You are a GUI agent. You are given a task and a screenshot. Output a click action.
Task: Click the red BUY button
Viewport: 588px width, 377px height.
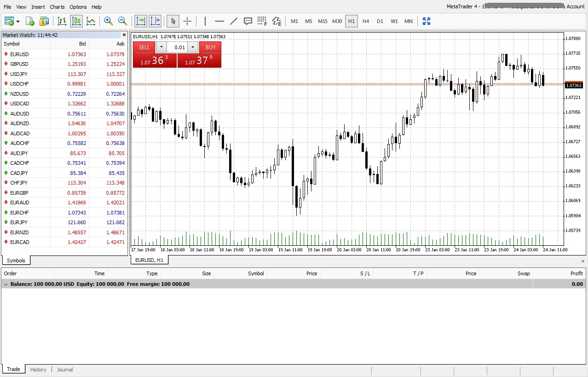[x=210, y=47]
